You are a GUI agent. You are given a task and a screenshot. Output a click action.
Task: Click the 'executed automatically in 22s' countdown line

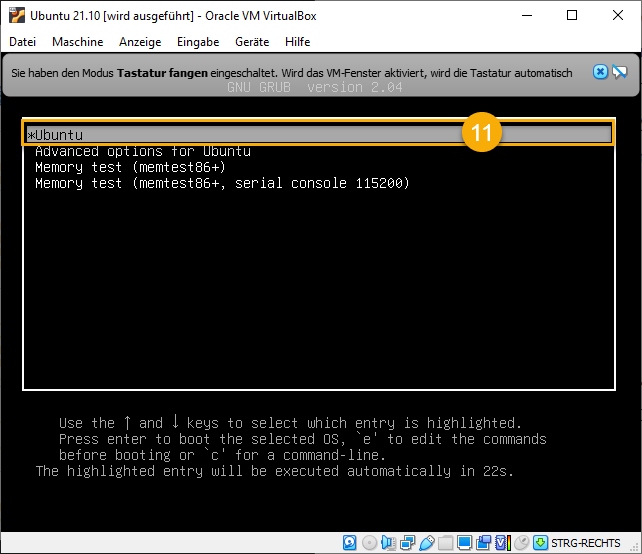(274, 471)
